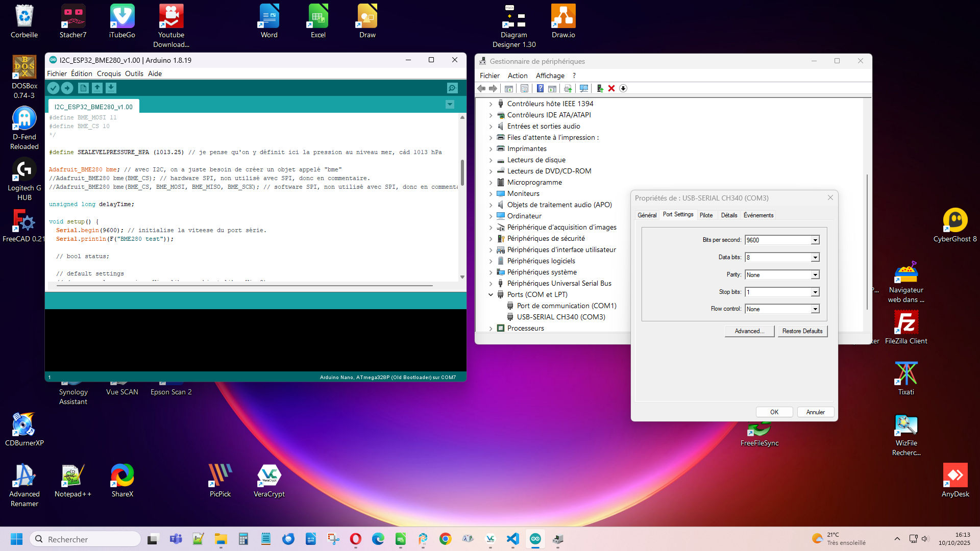
Task: Click the Arduino Open sketch icon
Action: pyautogui.click(x=97, y=88)
